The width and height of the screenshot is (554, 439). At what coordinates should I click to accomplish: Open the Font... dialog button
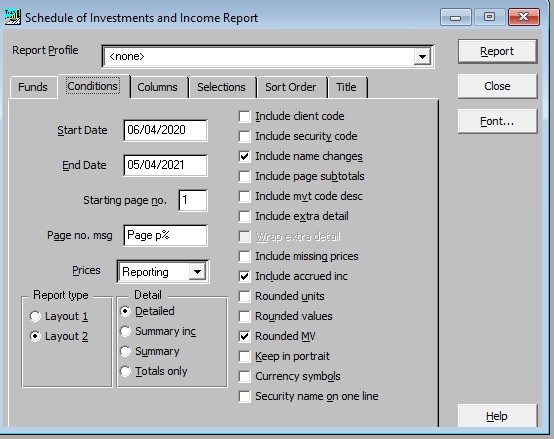[x=497, y=121]
